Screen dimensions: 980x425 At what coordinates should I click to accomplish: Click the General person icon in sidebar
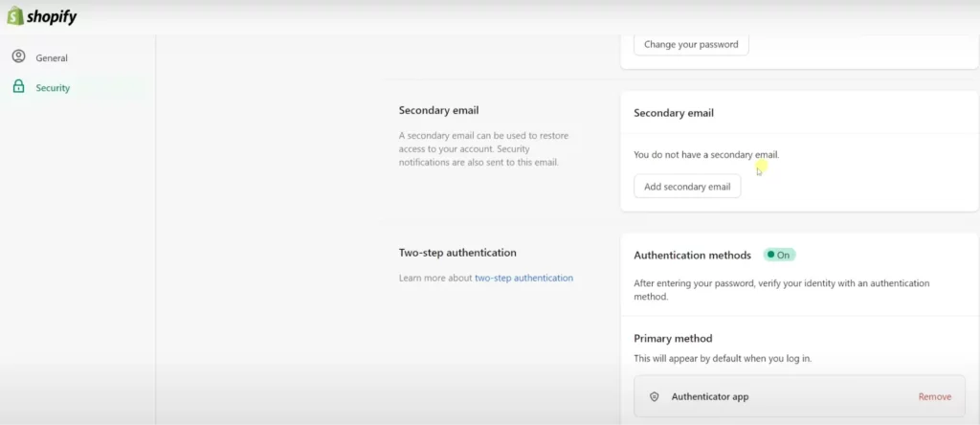19,56
